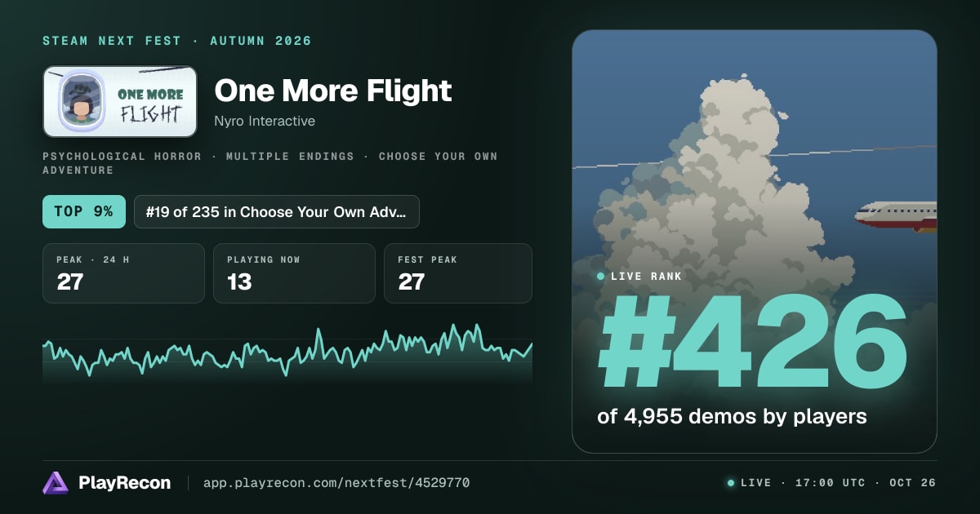Viewport: 980px width, 514px height.
Task: Click the Psychological Horror tags line
Action: (x=270, y=163)
